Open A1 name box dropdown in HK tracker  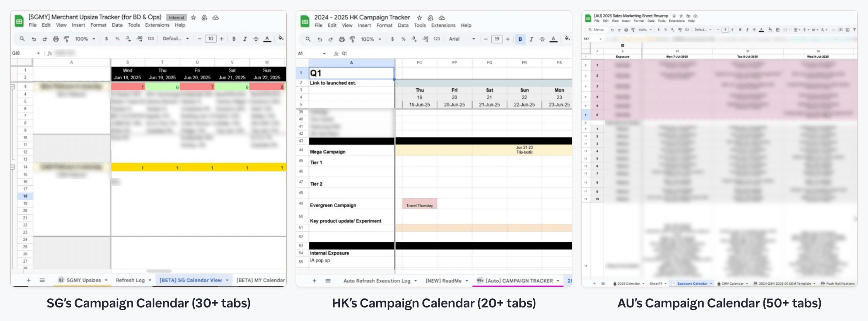324,54
